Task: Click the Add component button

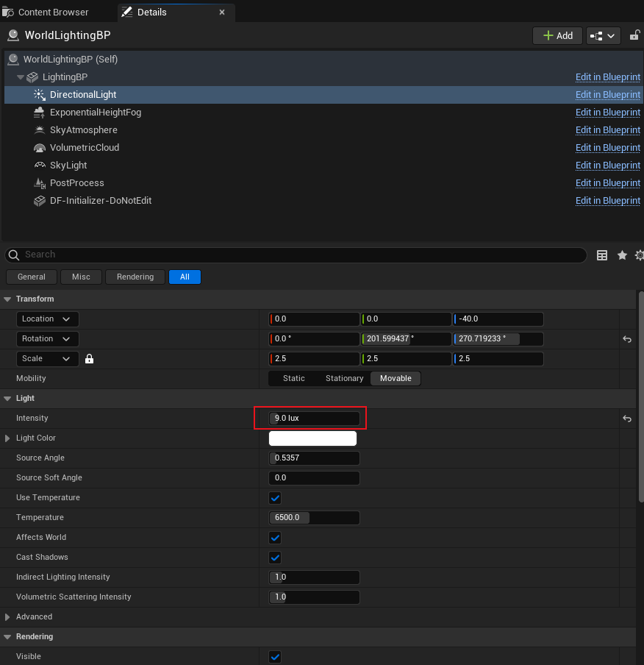Action: tap(557, 35)
